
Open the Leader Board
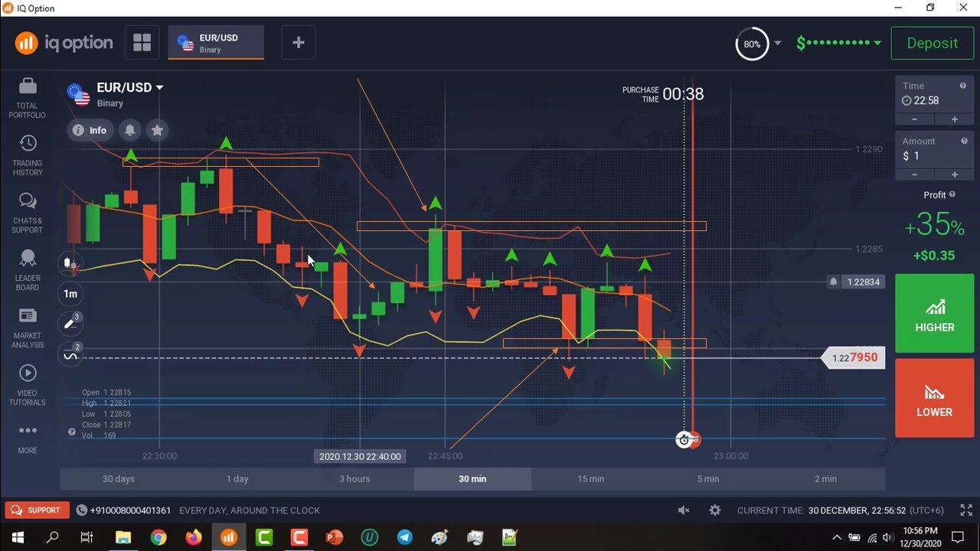(x=28, y=270)
